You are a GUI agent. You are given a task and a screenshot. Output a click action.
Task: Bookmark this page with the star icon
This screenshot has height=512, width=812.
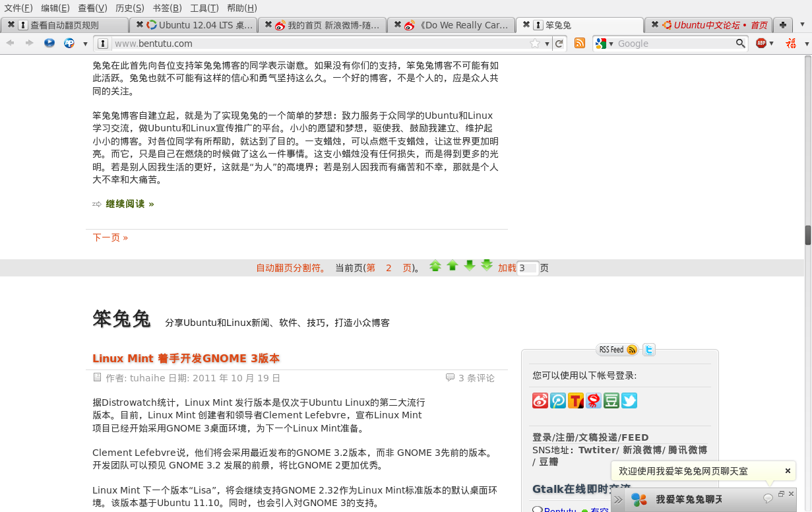535,44
